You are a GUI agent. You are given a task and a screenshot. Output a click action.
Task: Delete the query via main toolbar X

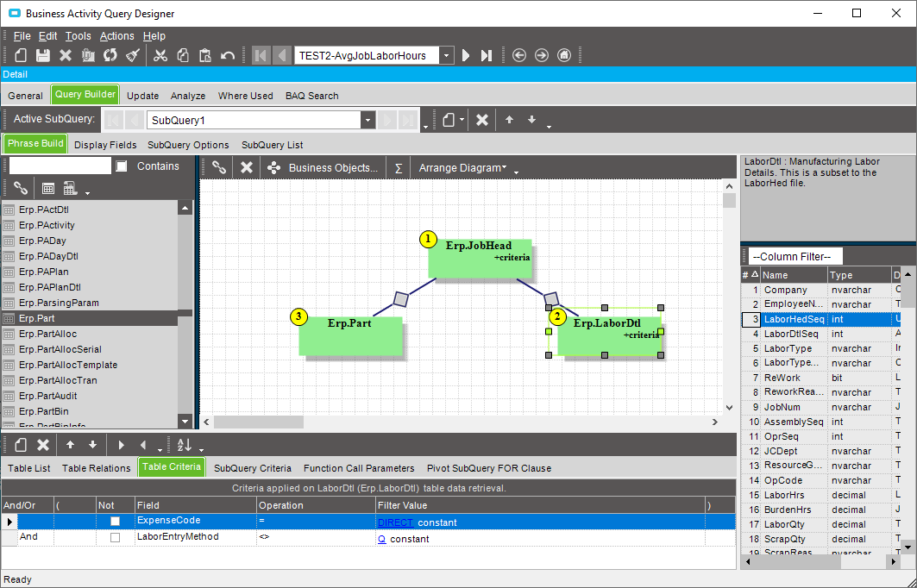tap(66, 55)
